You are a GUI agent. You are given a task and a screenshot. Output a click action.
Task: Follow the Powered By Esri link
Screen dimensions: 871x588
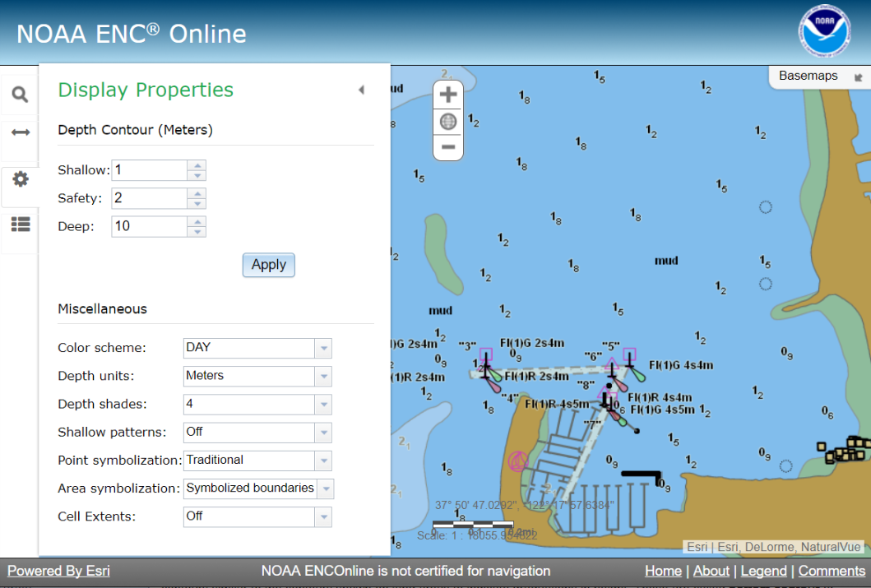(58, 571)
